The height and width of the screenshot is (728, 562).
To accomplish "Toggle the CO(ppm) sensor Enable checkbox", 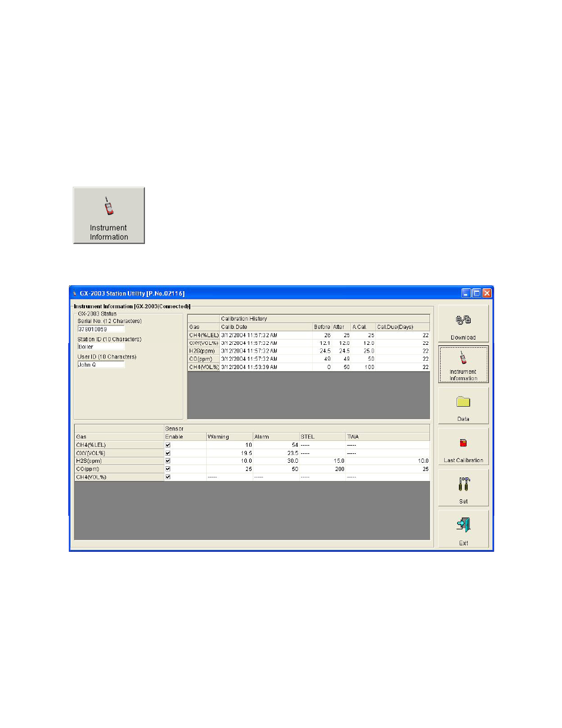I will [x=168, y=469].
